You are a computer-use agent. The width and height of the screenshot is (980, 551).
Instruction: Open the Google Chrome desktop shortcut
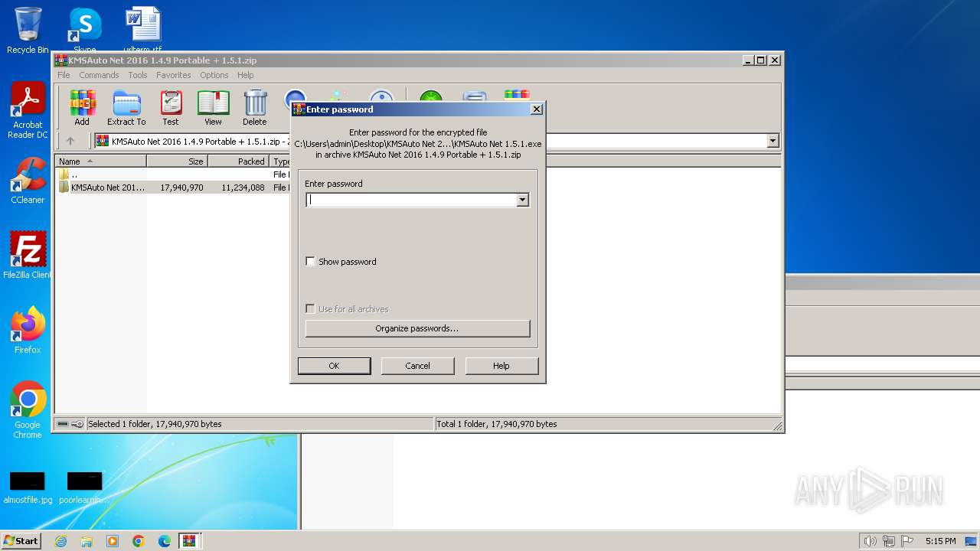tap(28, 409)
